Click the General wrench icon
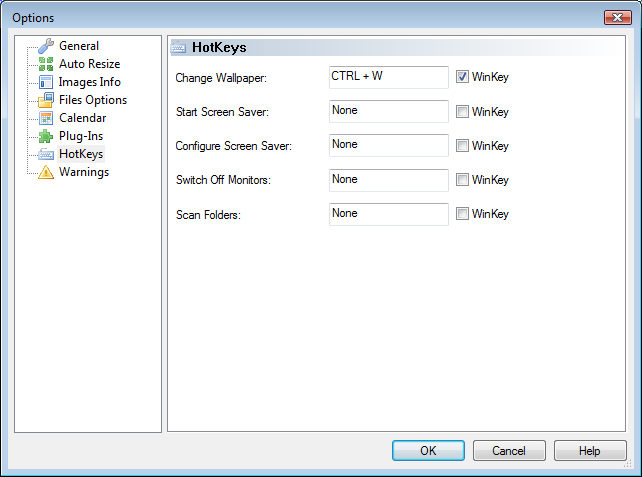The image size is (642, 477). tap(46, 46)
